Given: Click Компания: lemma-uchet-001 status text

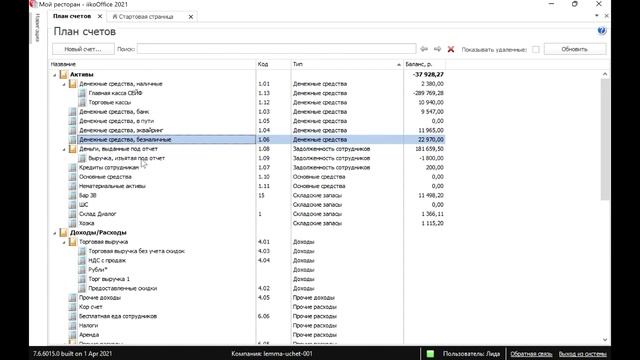Looking at the screenshot, I should click(x=272, y=353).
